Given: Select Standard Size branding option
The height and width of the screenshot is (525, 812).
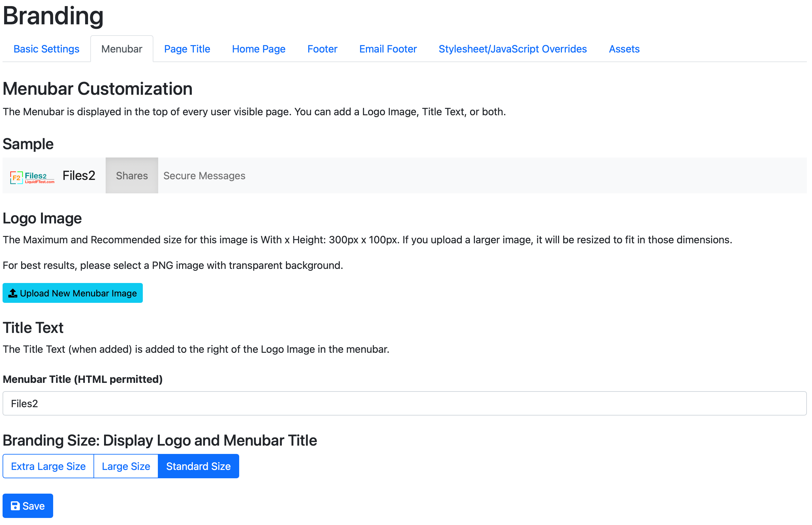Looking at the screenshot, I should tap(198, 466).
